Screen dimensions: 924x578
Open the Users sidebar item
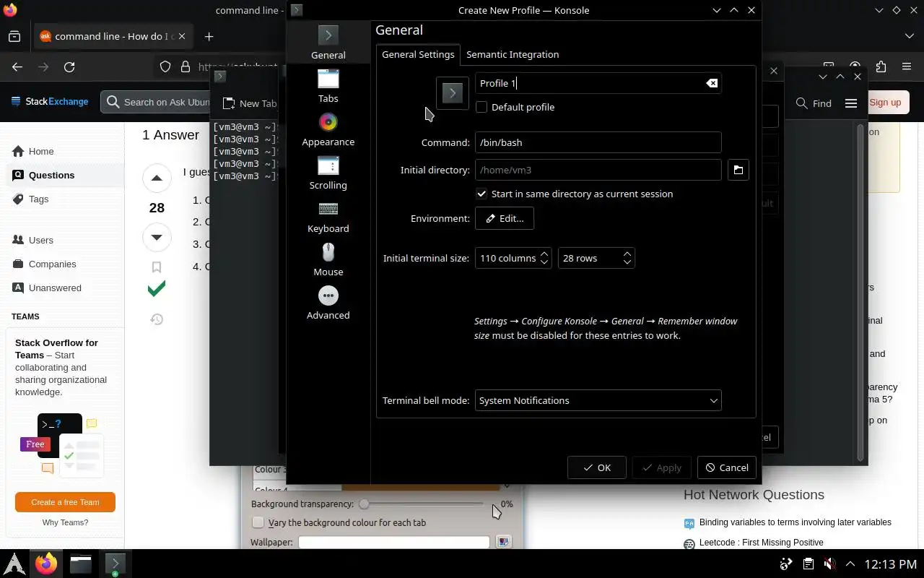coord(40,240)
